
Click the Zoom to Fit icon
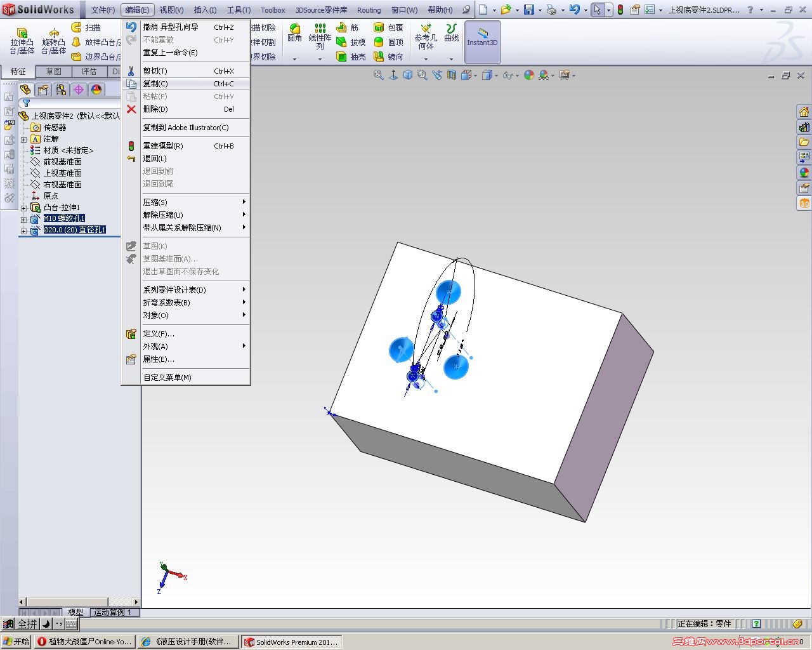point(379,75)
